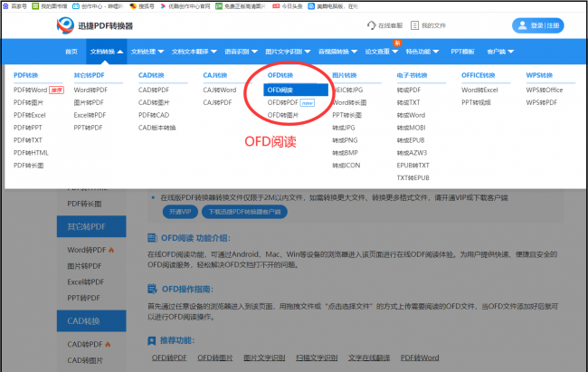Screen dimensions: 588x372
Task: Open sidebar CAD转换 section header
Action: tap(91, 321)
